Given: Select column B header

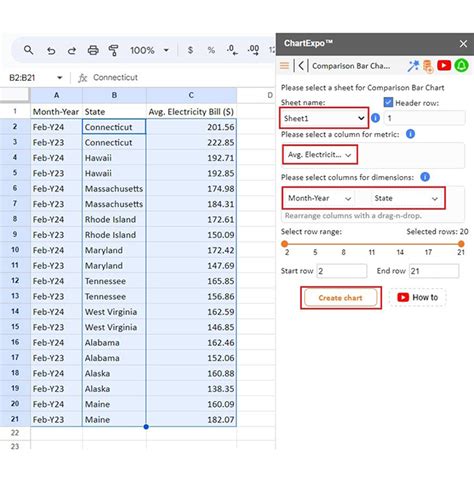Looking at the screenshot, I should point(114,95).
